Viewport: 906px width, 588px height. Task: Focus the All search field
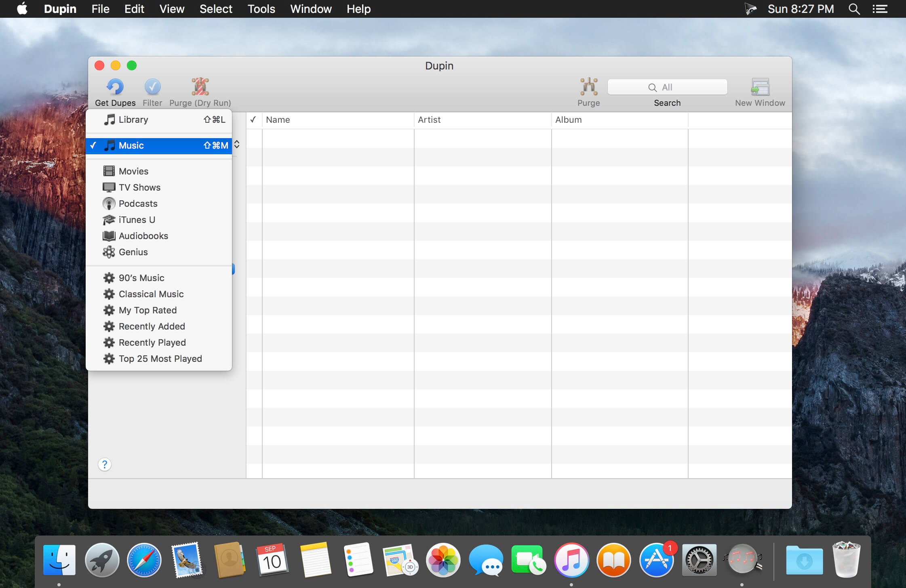[667, 87]
